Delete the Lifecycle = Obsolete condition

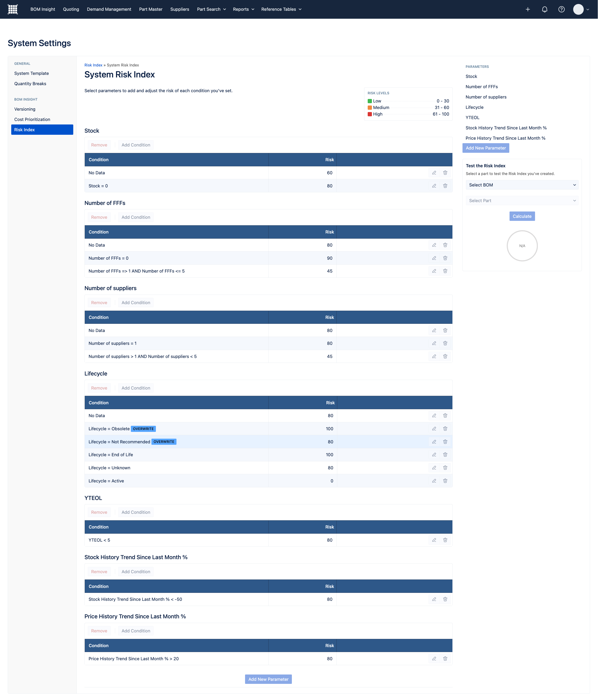click(445, 429)
